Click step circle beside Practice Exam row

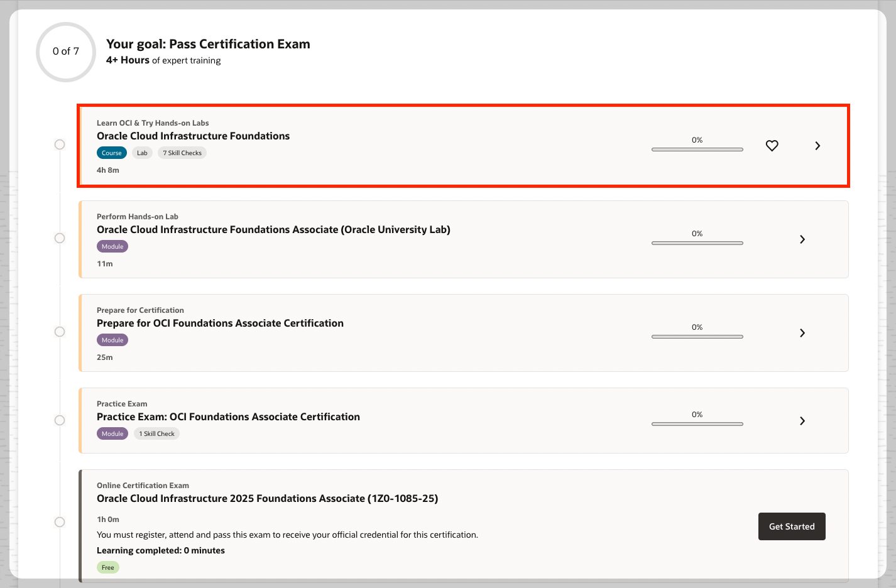click(x=60, y=420)
